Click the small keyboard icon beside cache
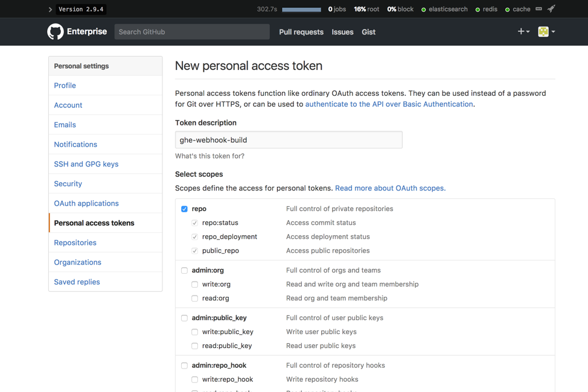The height and width of the screenshot is (392, 588). tap(539, 9)
